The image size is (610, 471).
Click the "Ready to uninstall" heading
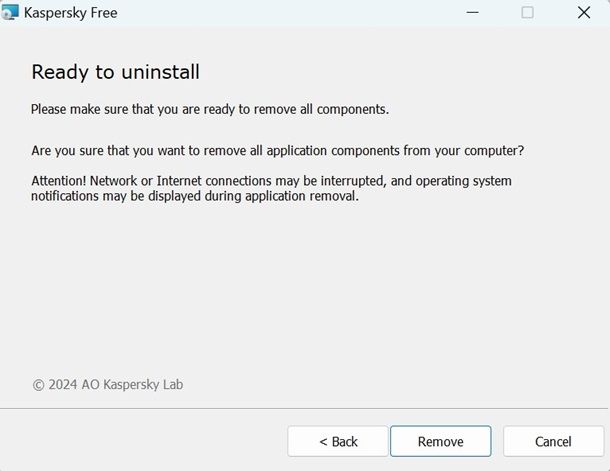[116, 72]
